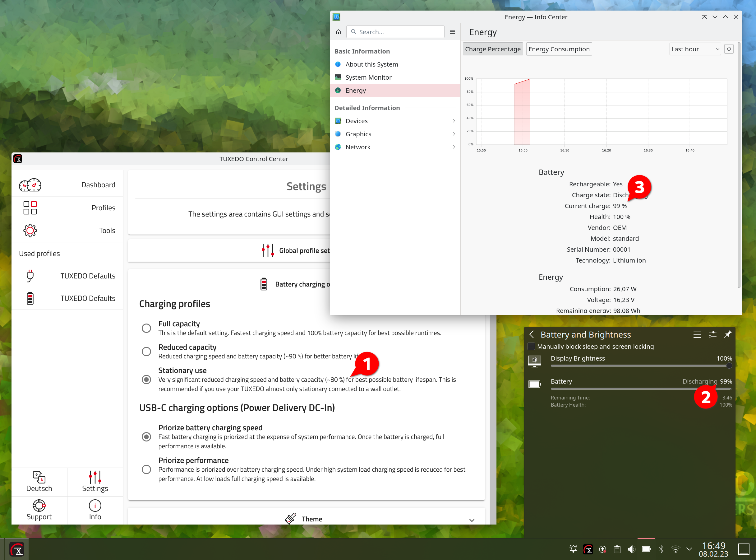Click the system updates tray icon
This screenshot has width=756, height=560.
(x=602, y=549)
